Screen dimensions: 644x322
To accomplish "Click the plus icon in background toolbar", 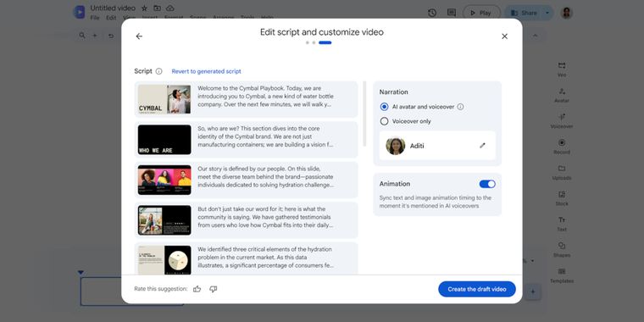I will tap(95, 36).
